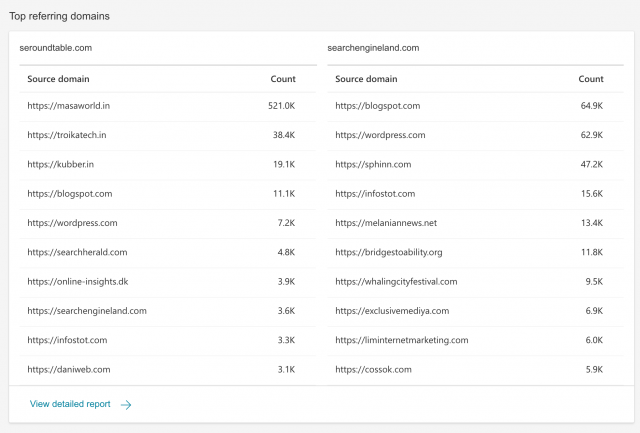
Task: Select the https://masaworld.in source domain
Action: click(x=68, y=106)
